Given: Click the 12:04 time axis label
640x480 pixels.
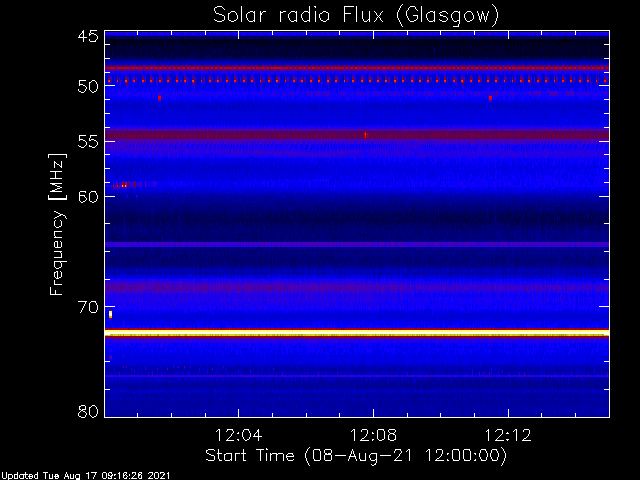Looking at the screenshot, I should coord(238,435).
